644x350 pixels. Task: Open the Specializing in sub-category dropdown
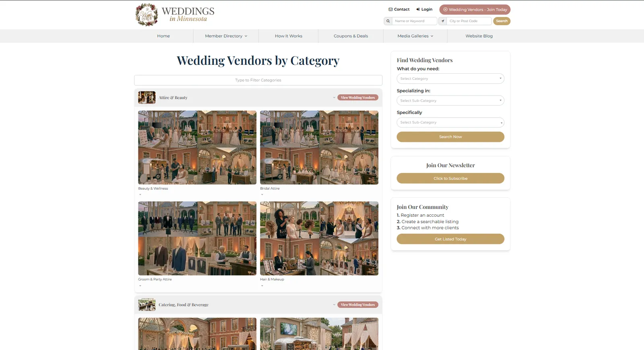pyautogui.click(x=450, y=100)
